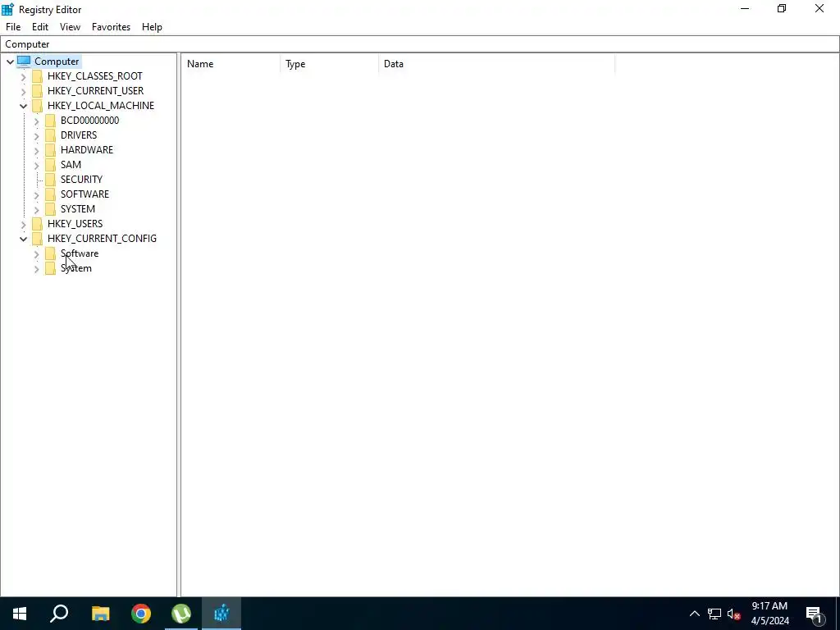Expand the SAM key

tap(36, 165)
